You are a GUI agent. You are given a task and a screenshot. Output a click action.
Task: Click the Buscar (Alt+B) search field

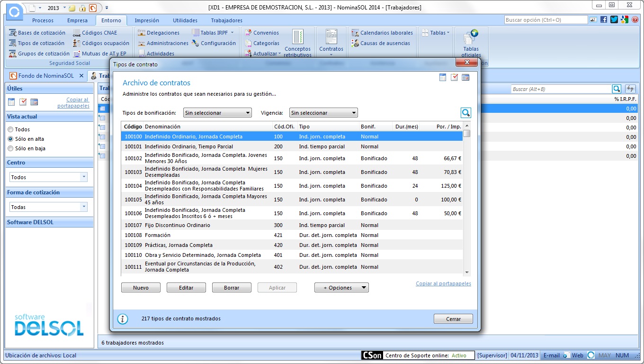[561, 89]
